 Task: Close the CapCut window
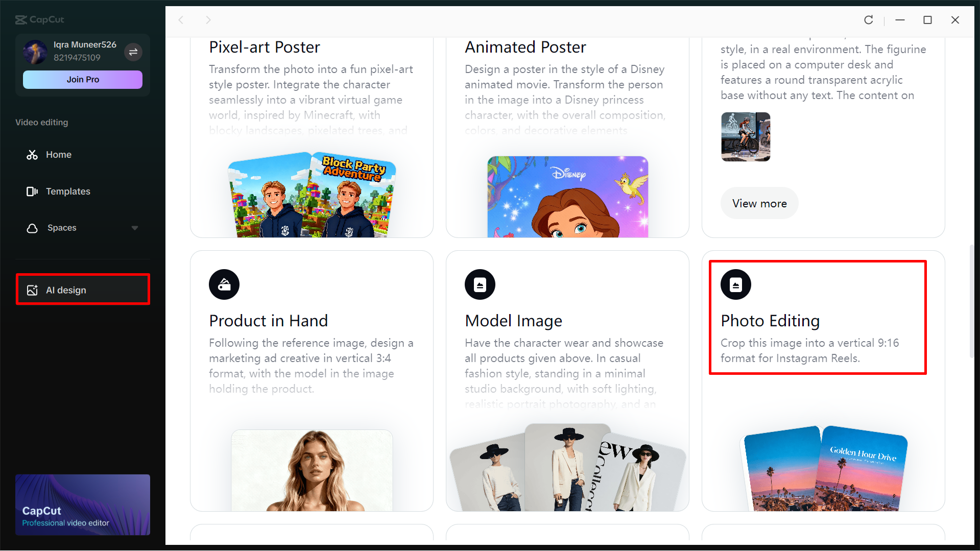tap(955, 20)
